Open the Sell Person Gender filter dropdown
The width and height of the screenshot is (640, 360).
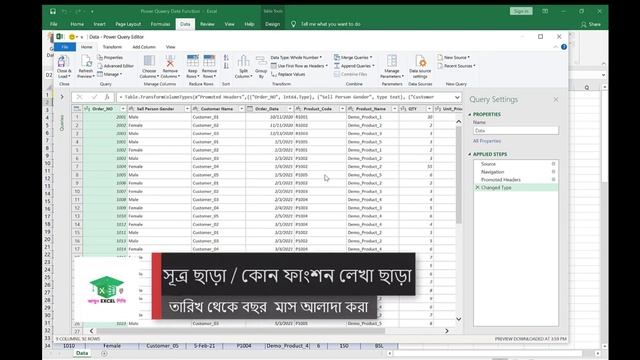coord(187,109)
